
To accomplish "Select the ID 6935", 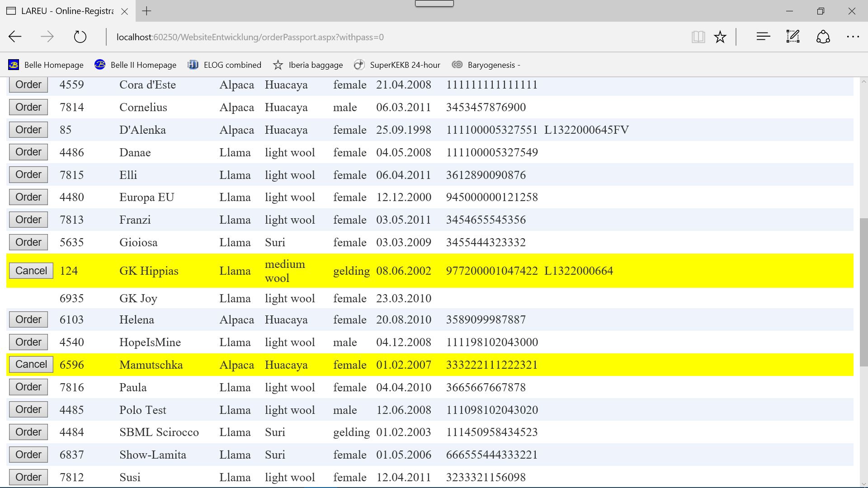I will [x=72, y=298].
